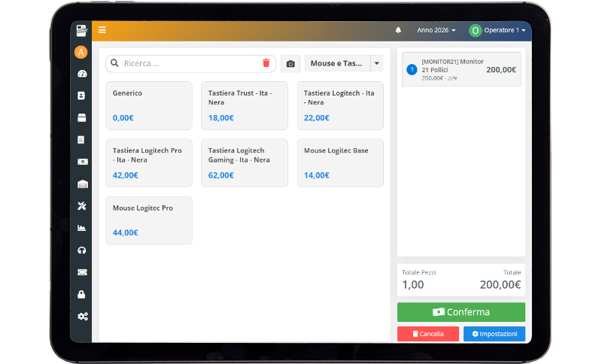This screenshot has height=364, width=602.
Task: Open the tools wrench sidebar icon
Action: tap(82, 206)
